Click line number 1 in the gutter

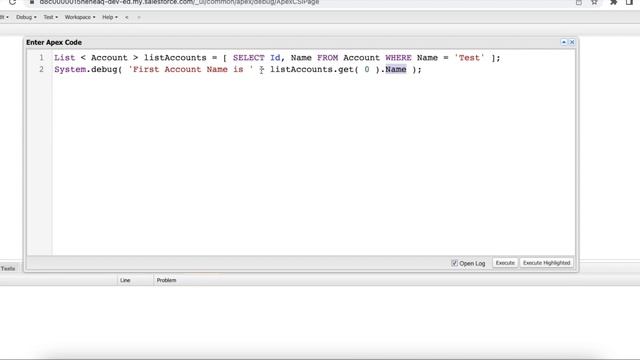(41, 58)
